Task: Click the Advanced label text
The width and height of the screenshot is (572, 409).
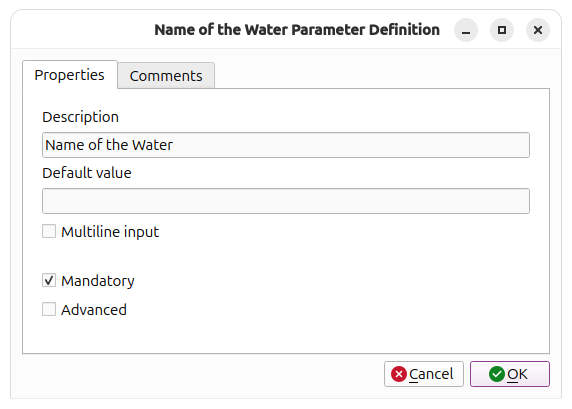Action: [94, 310]
